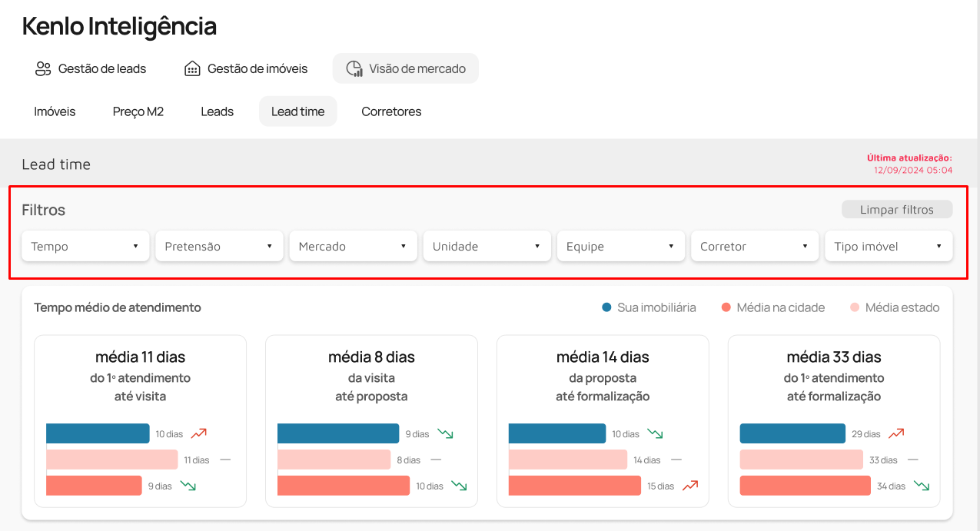Click the light pink 33 dias bar

[x=802, y=460]
